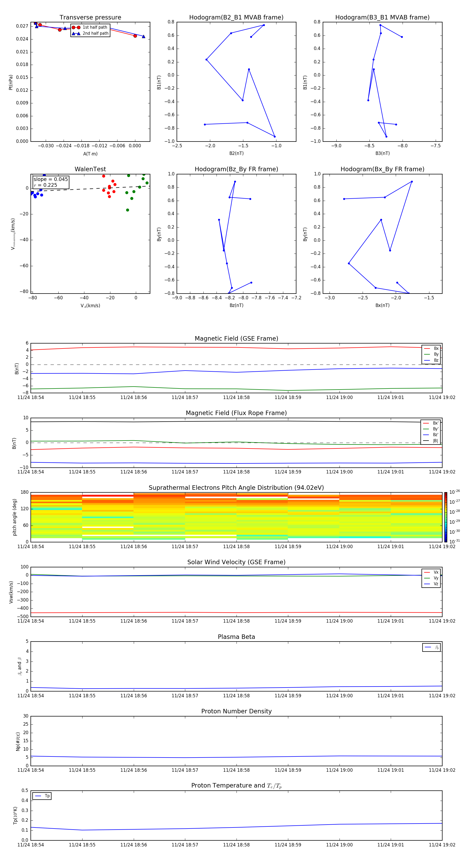473x868 pixels.
Task: Click the 'Hodogram(B3_B1 MVAB frame)' title
Action: 382,18
